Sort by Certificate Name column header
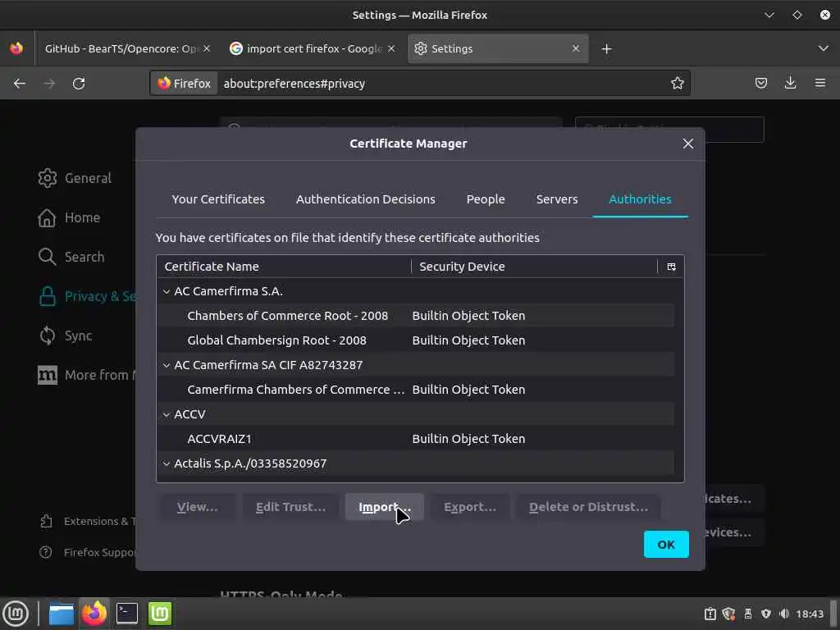This screenshot has width=840, height=630. point(284,267)
